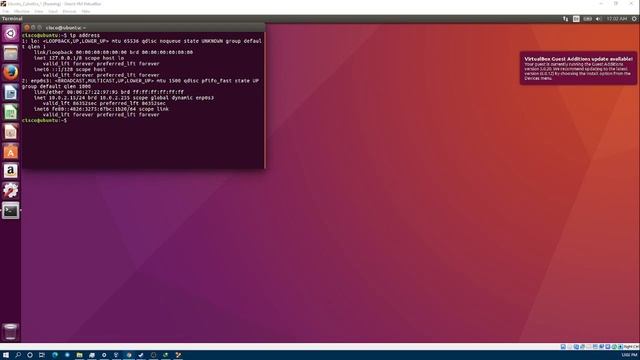This screenshot has width=640, height=360.
Task: Open the VirtualBox Machine menu
Action: coord(21,11)
